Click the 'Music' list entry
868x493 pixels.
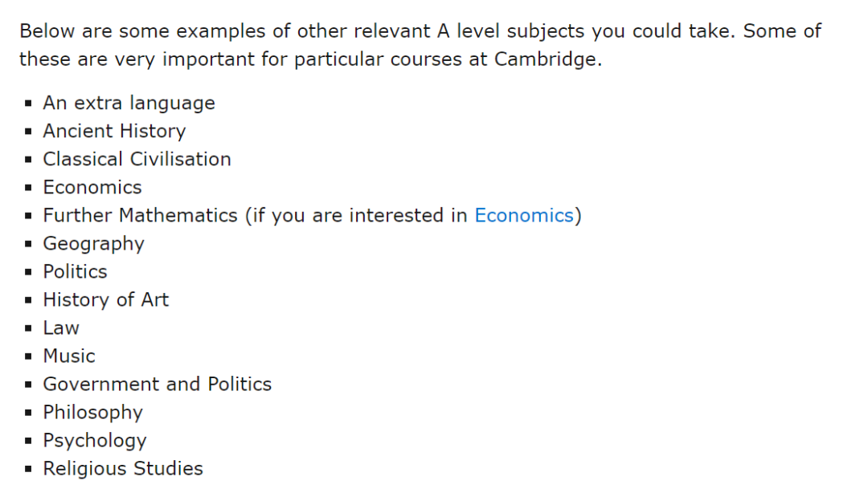pyautogui.click(x=69, y=357)
